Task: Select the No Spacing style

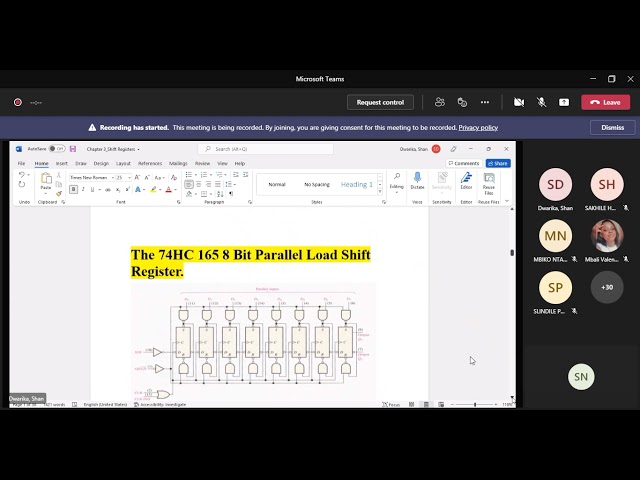Action: click(x=317, y=184)
